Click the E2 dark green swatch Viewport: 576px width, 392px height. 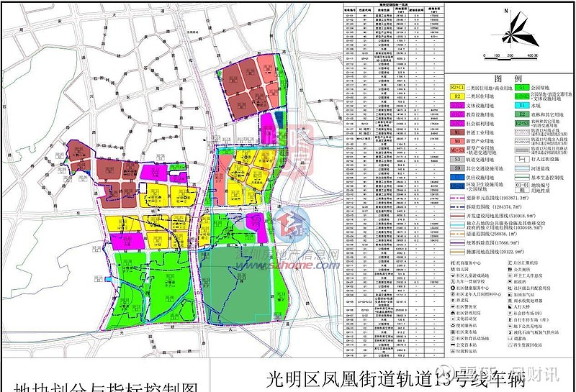pyautogui.click(x=521, y=114)
